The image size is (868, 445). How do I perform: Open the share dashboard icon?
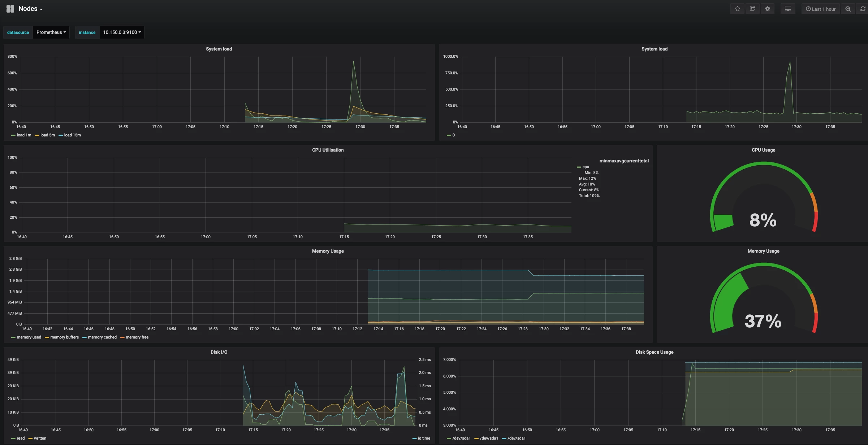(x=752, y=9)
